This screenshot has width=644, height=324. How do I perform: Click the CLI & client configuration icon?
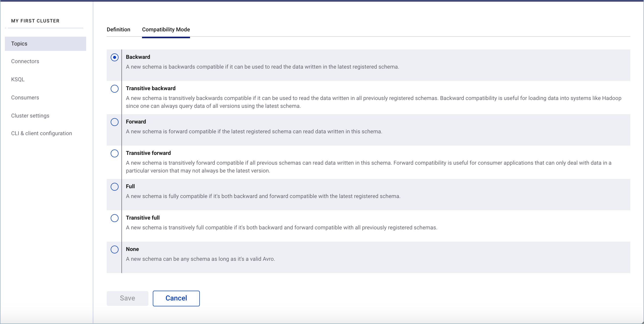(42, 133)
